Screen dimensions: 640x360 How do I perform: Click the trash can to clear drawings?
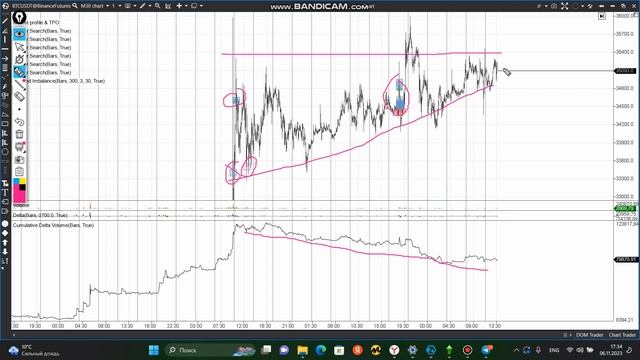point(19,134)
